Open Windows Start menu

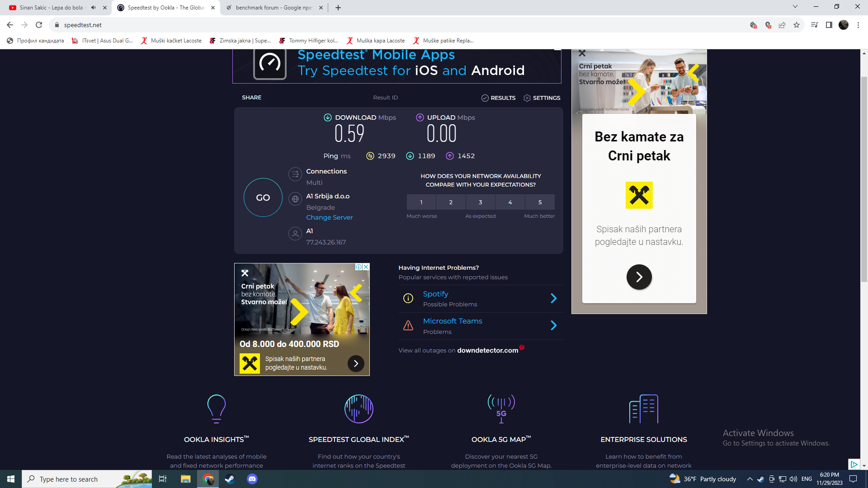tap(11, 479)
